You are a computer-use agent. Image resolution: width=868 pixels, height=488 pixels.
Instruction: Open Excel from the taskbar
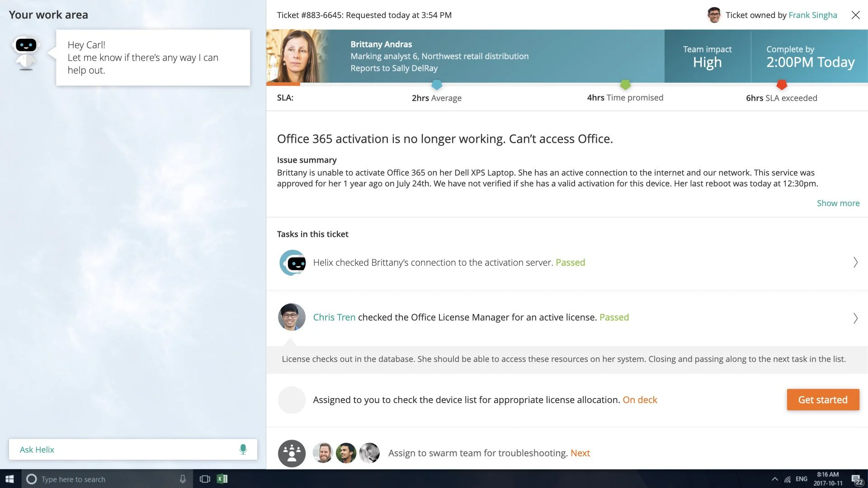[x=222, y=479]
